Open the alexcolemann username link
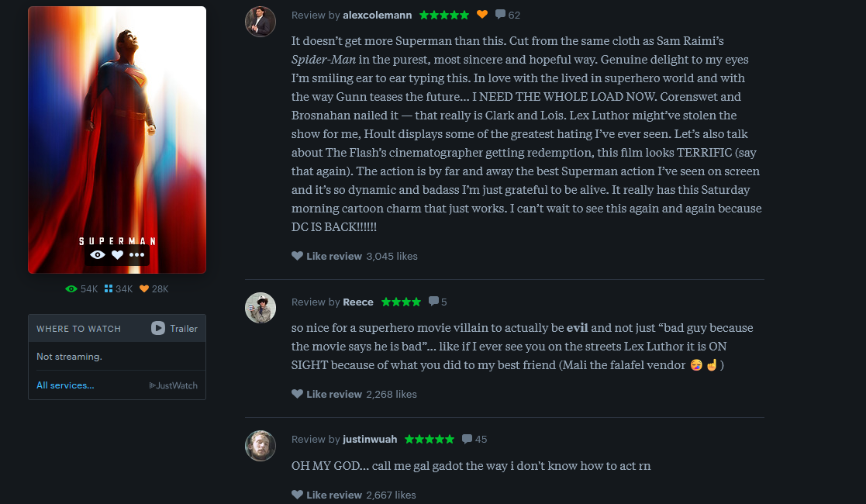Viewport: 866px width, 504px height. click(x=378, y=15)
